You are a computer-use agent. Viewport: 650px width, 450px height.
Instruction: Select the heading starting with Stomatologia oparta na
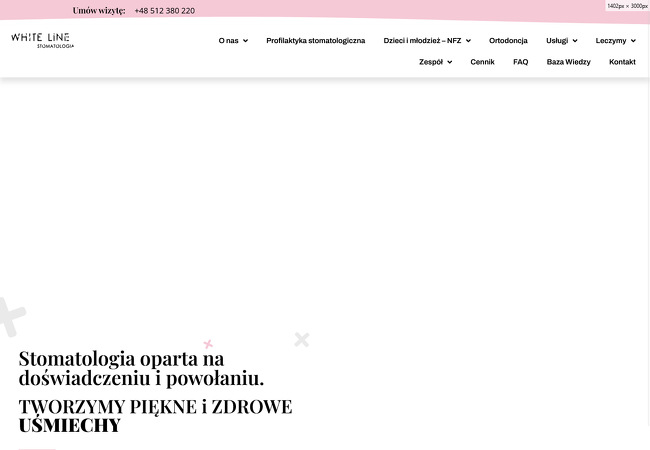click(141, 368)
